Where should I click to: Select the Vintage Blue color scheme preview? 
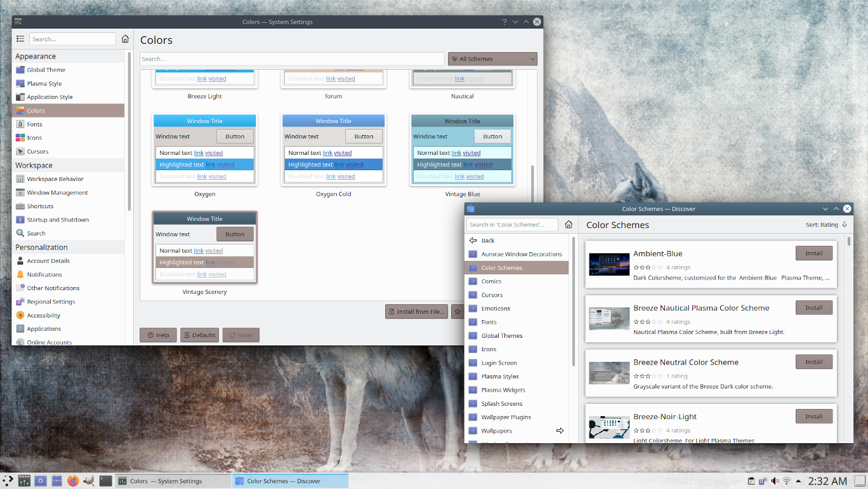[x=462, y=150]
